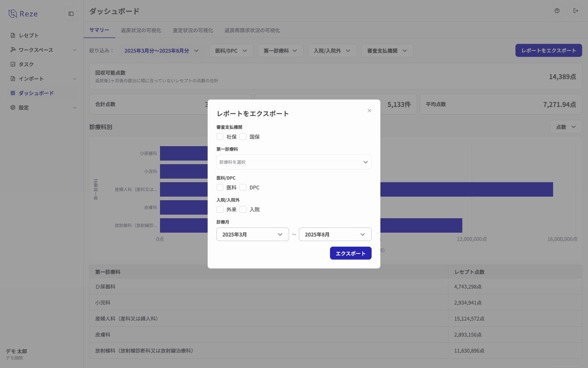The image size is (588, 368).
Task: Open help via the question mark icon
Action: click(x=557, y=11)
